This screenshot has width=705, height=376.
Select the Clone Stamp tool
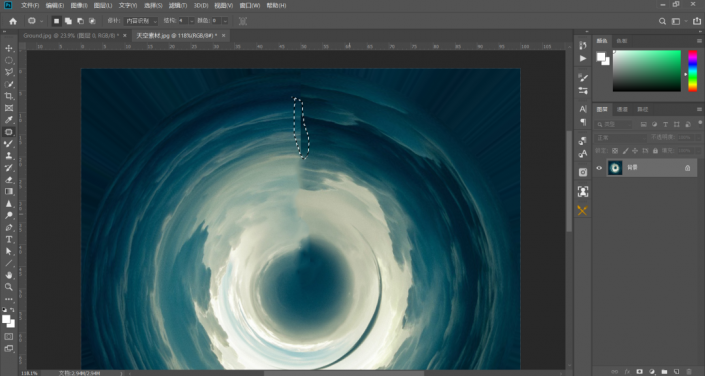(9, 156)
